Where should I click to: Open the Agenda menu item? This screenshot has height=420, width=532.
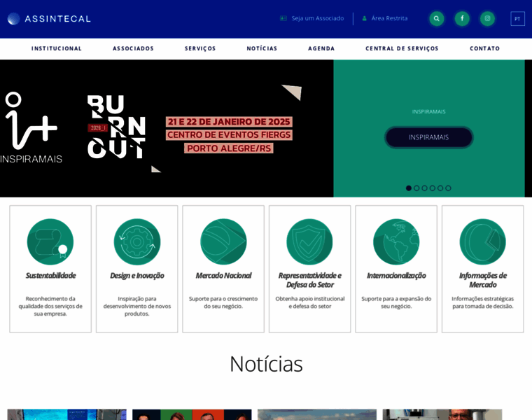(x=321, y=48)
